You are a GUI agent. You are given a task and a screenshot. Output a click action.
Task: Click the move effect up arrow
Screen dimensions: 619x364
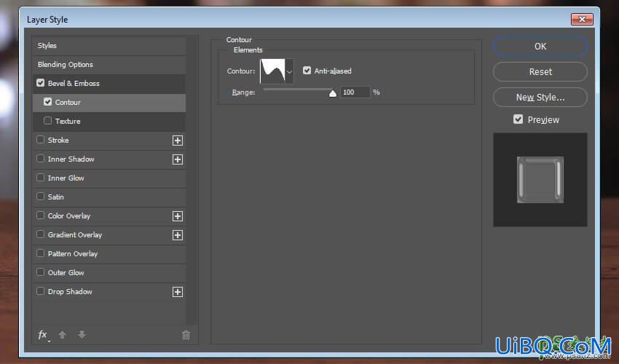[x=62, y=335]
